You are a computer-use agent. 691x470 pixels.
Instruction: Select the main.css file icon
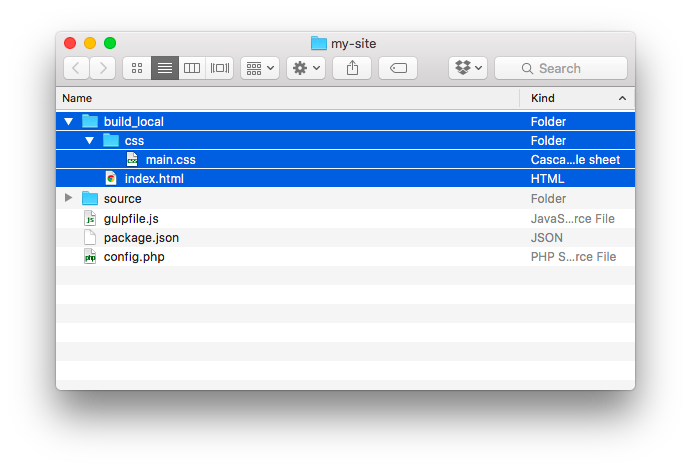[132, 159]
